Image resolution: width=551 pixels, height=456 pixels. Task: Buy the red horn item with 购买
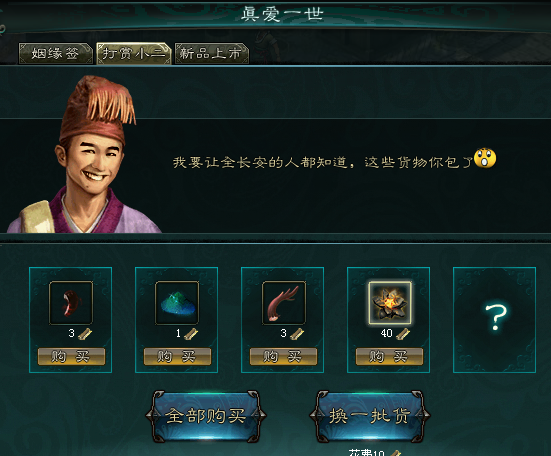point(71,357)
